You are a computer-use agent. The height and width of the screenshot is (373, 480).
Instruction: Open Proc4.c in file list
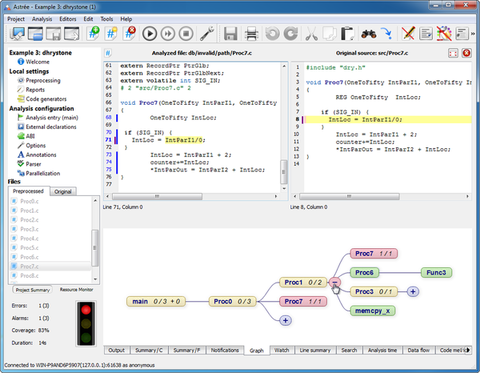29,238
